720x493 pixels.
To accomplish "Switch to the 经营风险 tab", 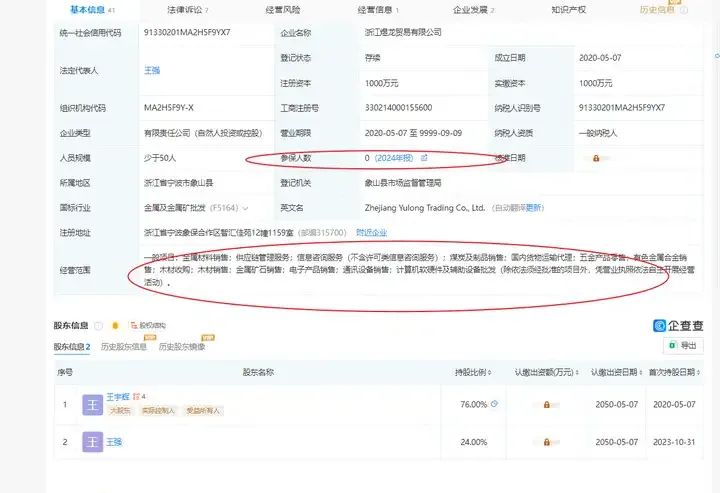I will pos(283,10).
